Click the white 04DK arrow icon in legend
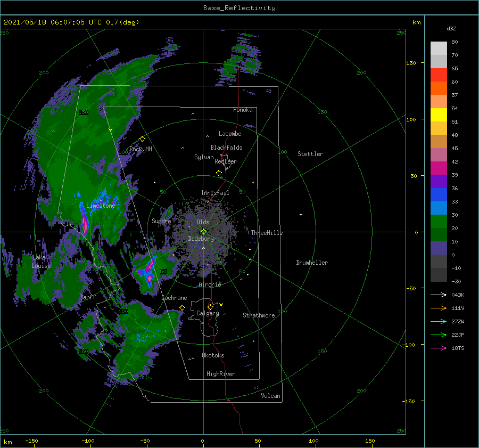 [x=439, y=295]
